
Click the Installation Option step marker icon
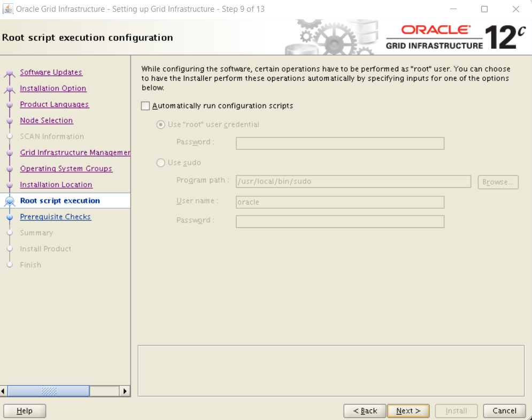coord(10,89)
